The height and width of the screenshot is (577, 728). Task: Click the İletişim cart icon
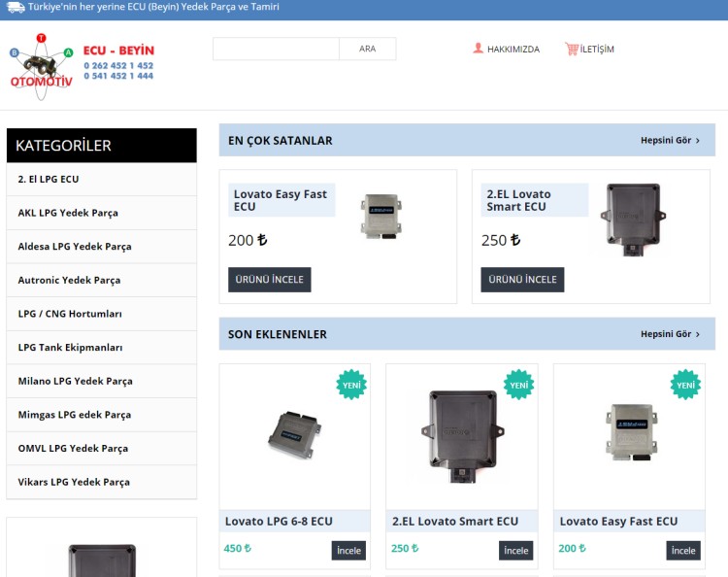tap(572, 49)
